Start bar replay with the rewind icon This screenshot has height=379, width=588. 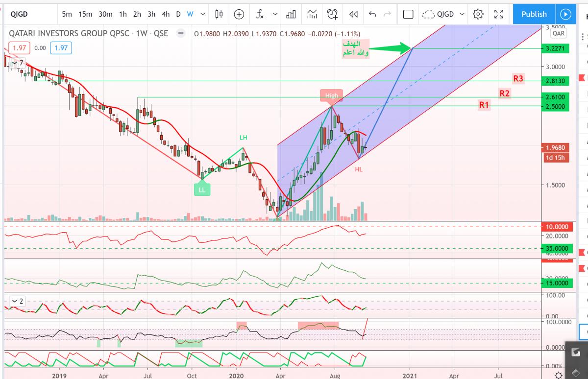(x=353, y=14)
